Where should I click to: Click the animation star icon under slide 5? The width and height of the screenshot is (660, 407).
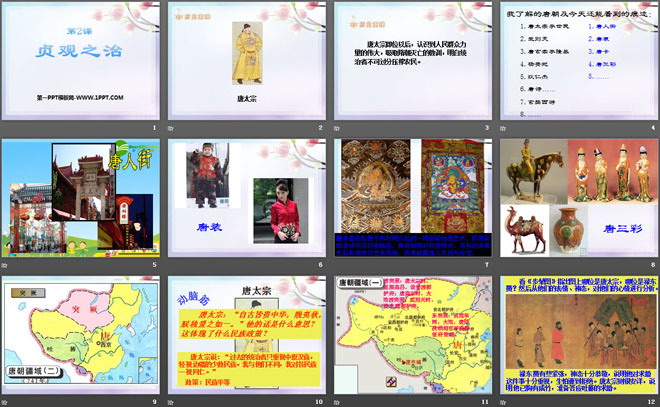pos(5,265)
